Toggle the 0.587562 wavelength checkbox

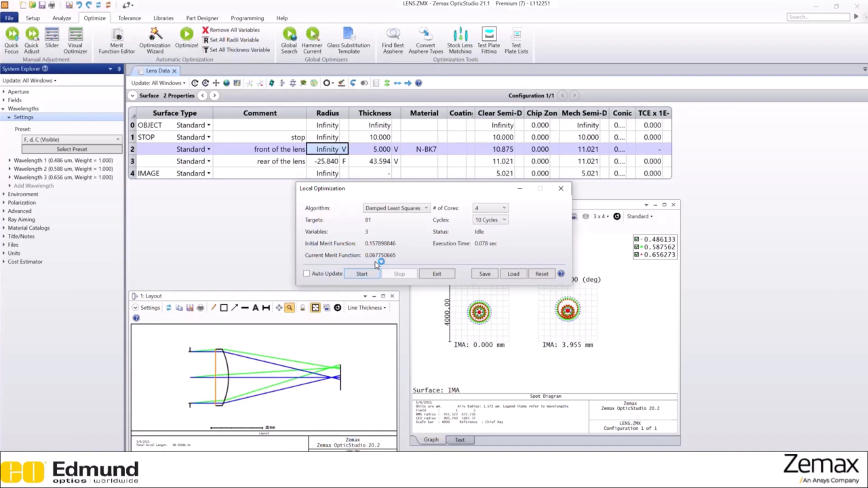click(x=637, y=247)
